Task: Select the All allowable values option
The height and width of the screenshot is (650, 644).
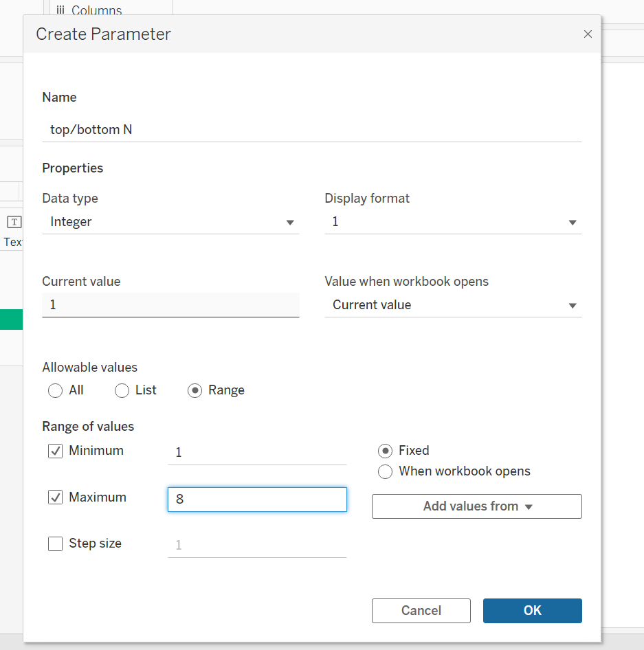Action: tap(55, 391)
